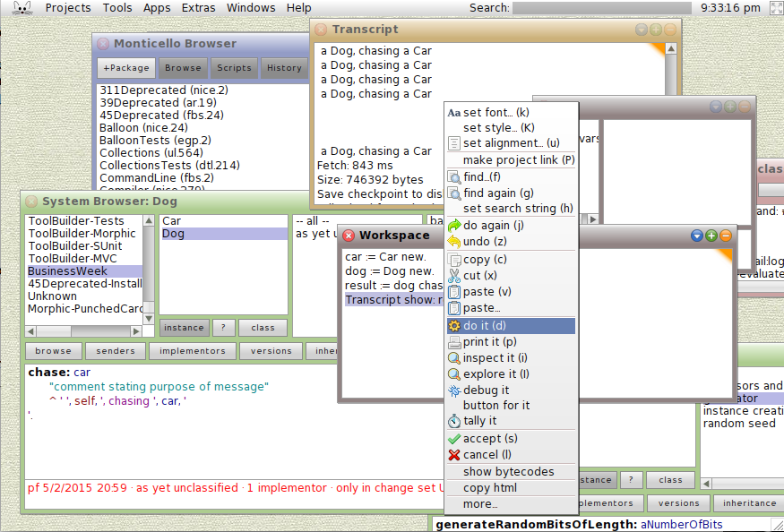
Task: Open the Transcript window menu
Action: [642, 29]
